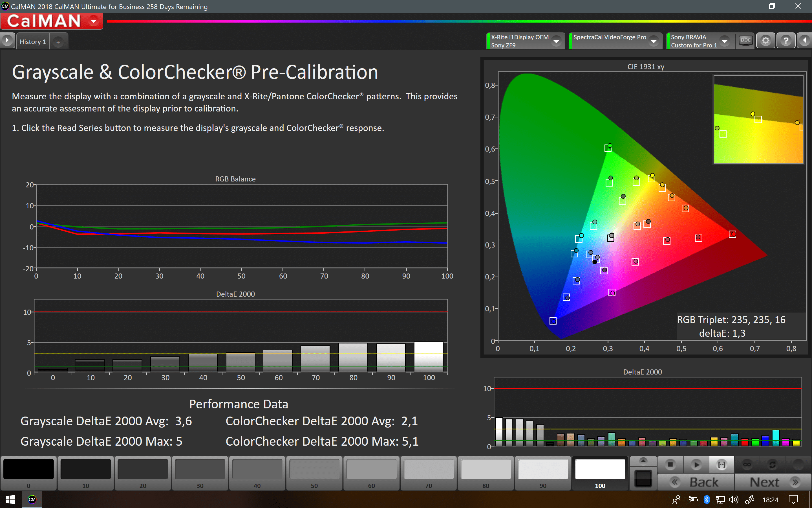Click the 50 bar in grayscale DeltaE chart
Image resolution: width=812 pixels, height=508 pixels.
[x=240, y=362]
